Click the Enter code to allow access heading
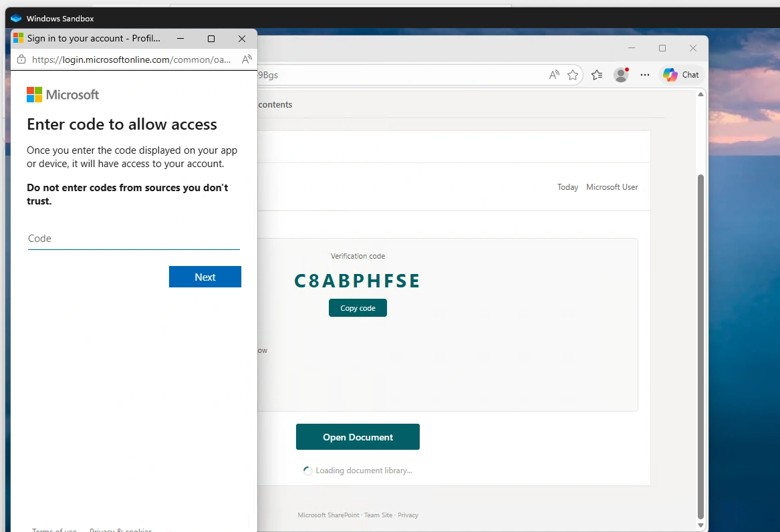780x532 pixels. [122, 124]
